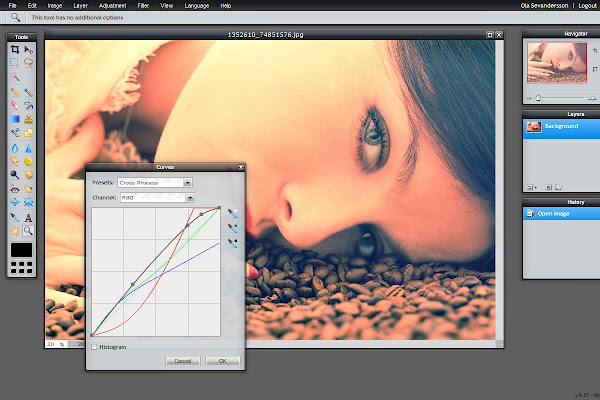The width and height of the screenshot is (600, 400).
Task: Click the lowest mid curve control point
Action: [x=133, y=284]
